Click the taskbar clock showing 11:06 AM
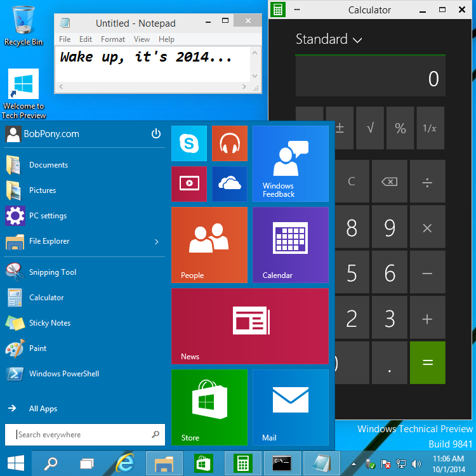The width and height of the screenshot is (476, 476). [448, 464]
